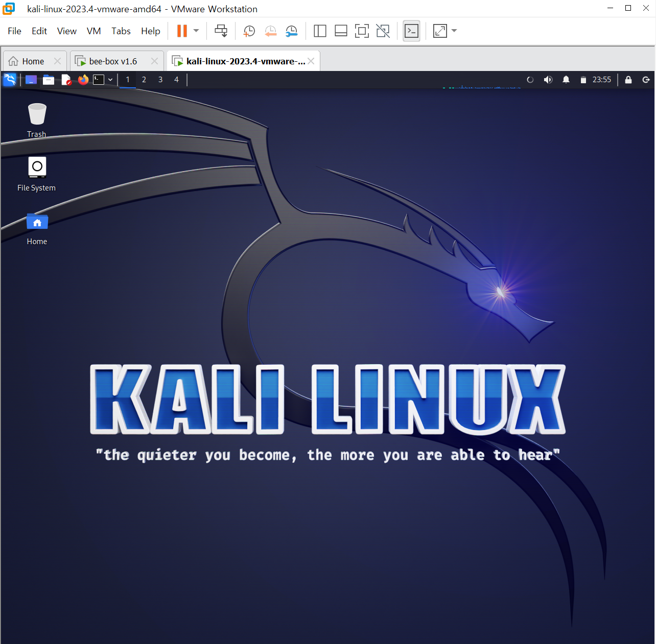
Task: Toggle Unity mode icon
Action: (383, 31)
